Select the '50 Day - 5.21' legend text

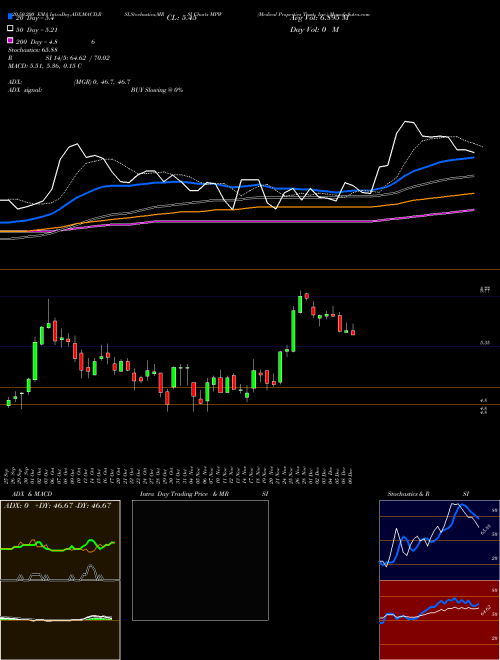coord(37,30)
